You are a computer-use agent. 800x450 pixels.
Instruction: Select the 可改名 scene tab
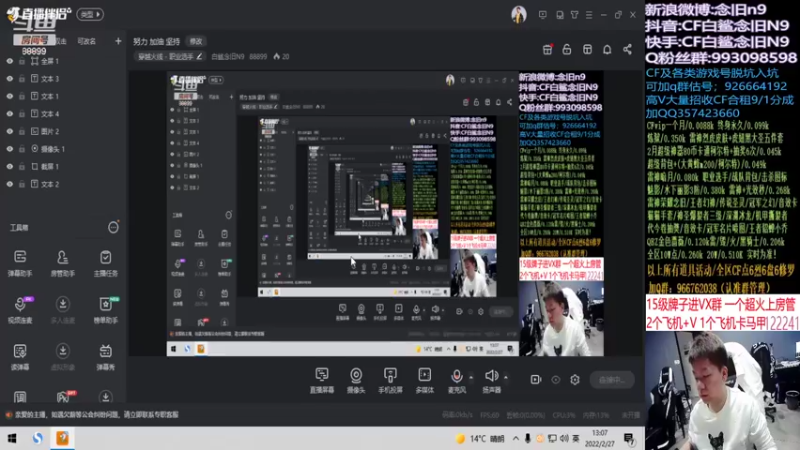click(86, 41)
